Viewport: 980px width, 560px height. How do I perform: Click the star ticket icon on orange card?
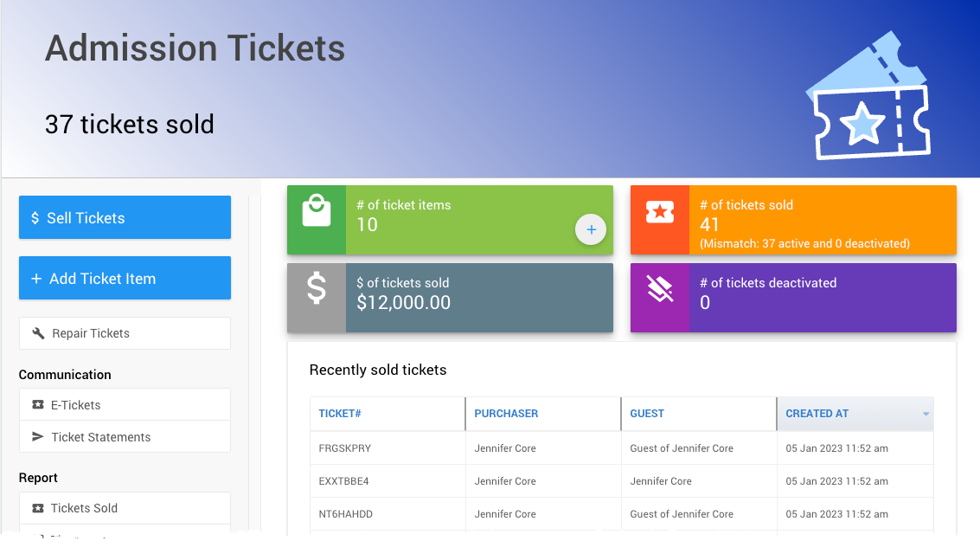660,212
